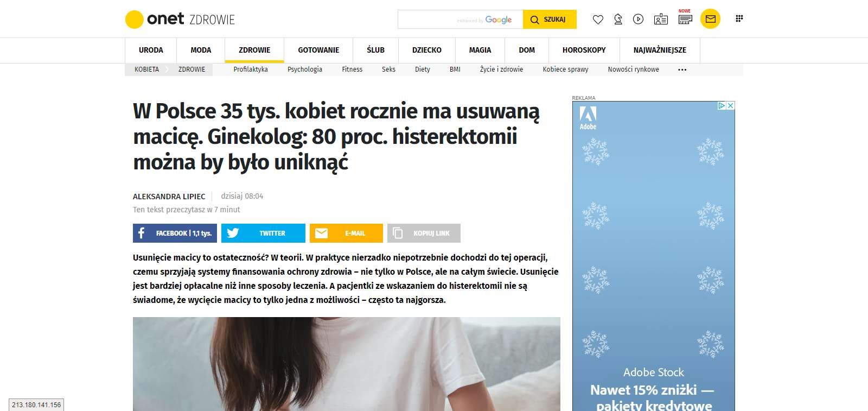Click the article headline about histerektomii
Viewport: 868px width, 411px height.
click(x=336, y=136)
